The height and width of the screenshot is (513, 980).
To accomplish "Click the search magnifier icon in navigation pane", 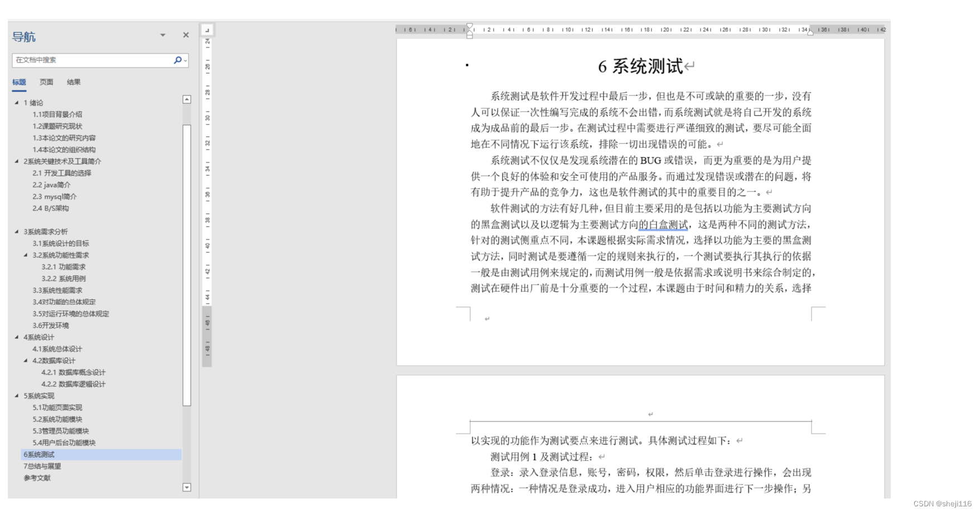I will click(x=177, y=60).
